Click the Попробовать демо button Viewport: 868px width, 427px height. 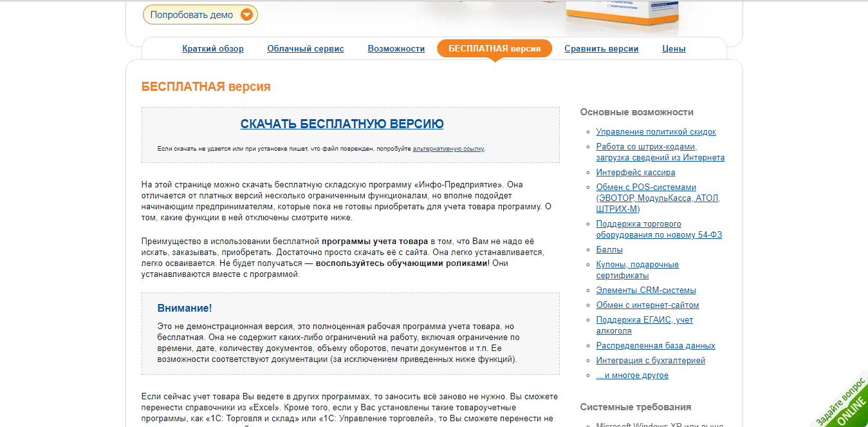click(x=193, y=14)
